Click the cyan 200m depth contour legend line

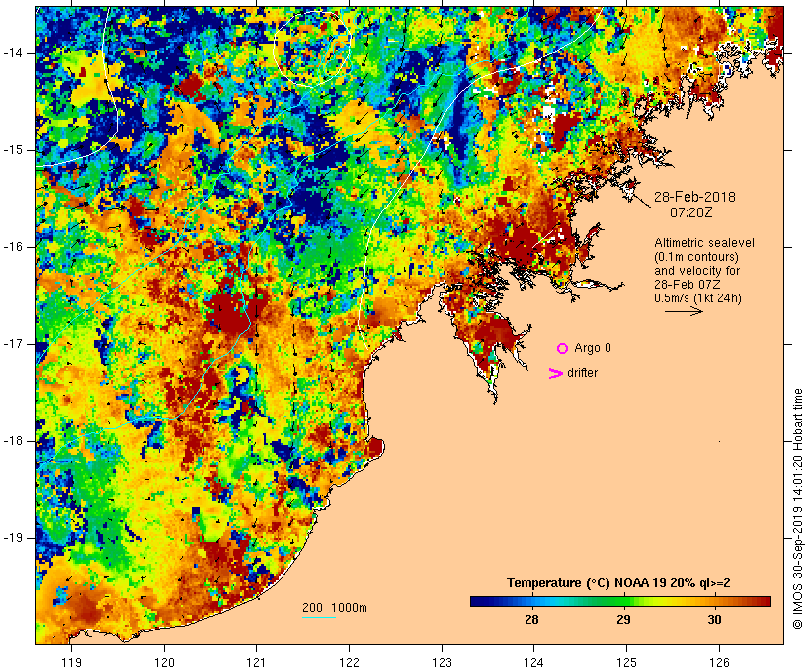tap(319, 617)
